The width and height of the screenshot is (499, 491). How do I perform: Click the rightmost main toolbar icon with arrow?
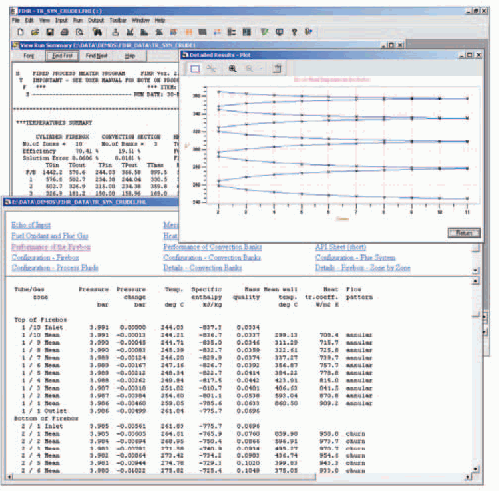click(x=309, y=32)
